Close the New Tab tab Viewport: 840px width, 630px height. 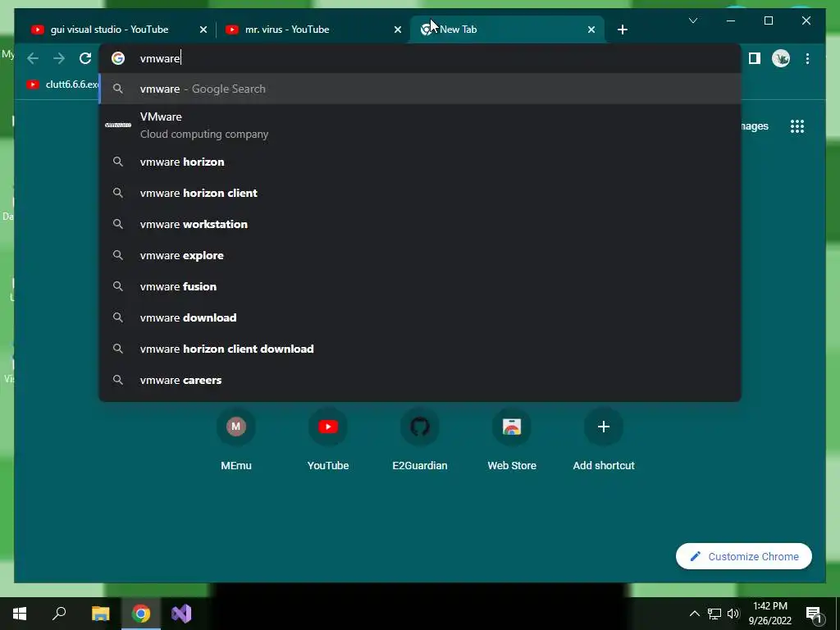[591, 30]
